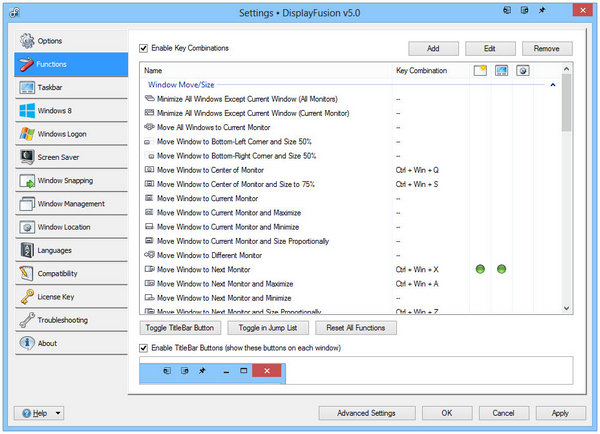
Task: Toggle Enable Key Combinations checkbox
Action: click(143, 48)
